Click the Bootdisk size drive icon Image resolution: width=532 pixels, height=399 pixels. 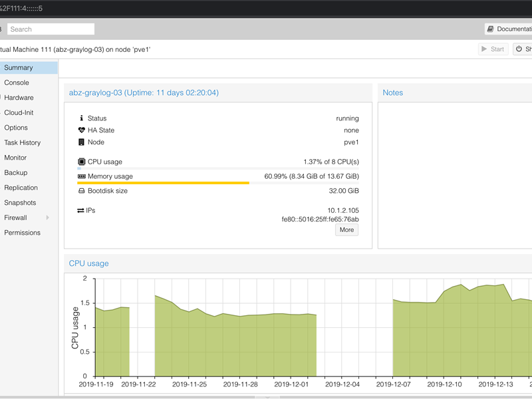pos(81,191)
